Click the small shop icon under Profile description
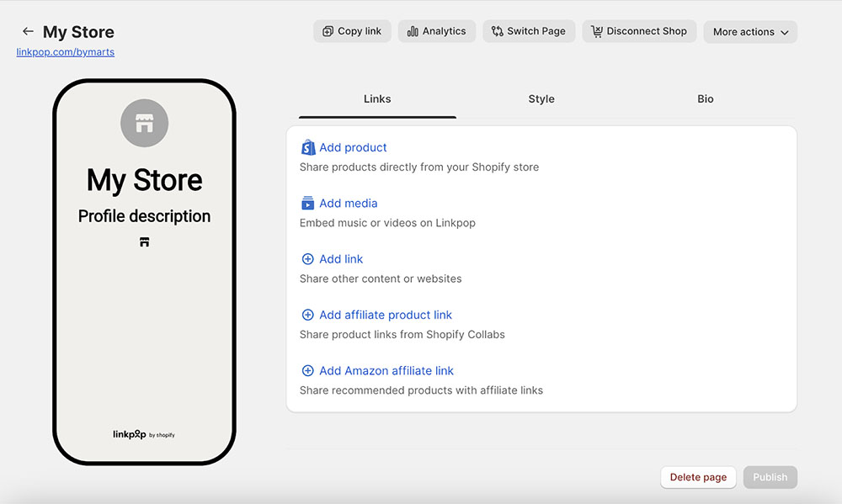The image size is (842, 504). pyautogui.click(x=145, y=242)
